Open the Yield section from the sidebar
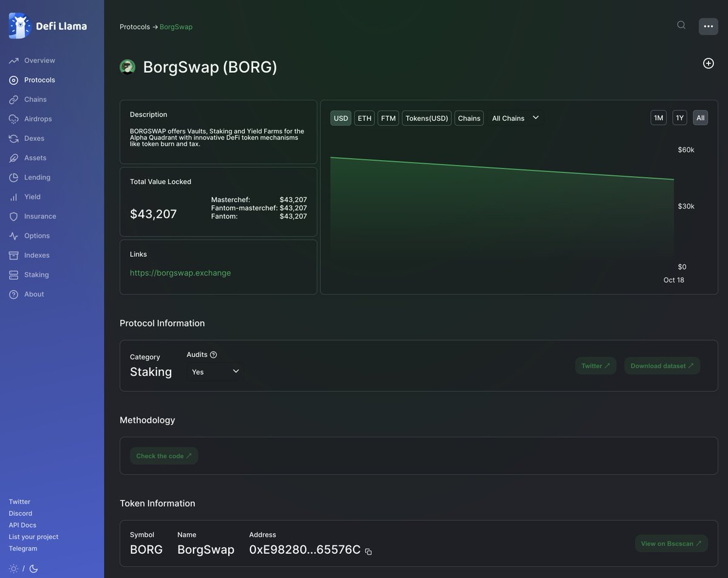Viewport: 728px width, 578px height. 32,197
